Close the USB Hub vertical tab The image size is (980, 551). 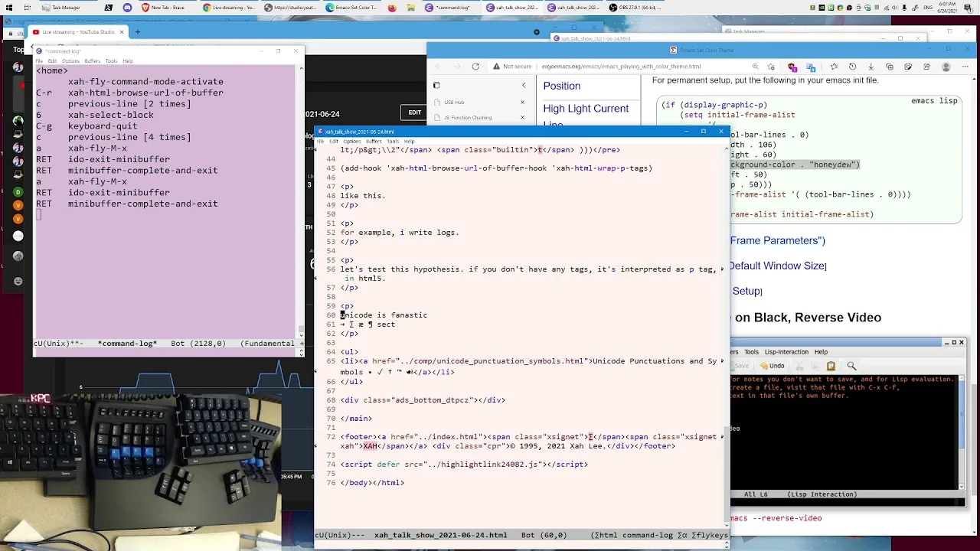(523, 102)
